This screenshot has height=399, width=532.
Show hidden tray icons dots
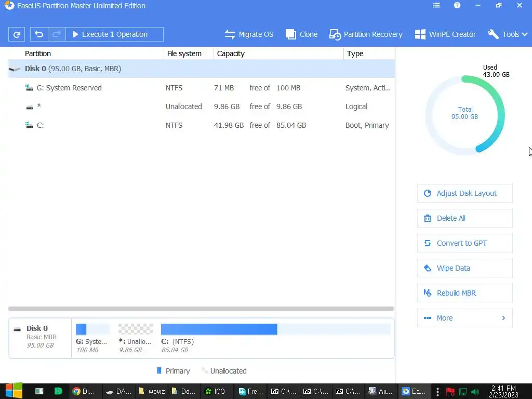coord(437,392)
